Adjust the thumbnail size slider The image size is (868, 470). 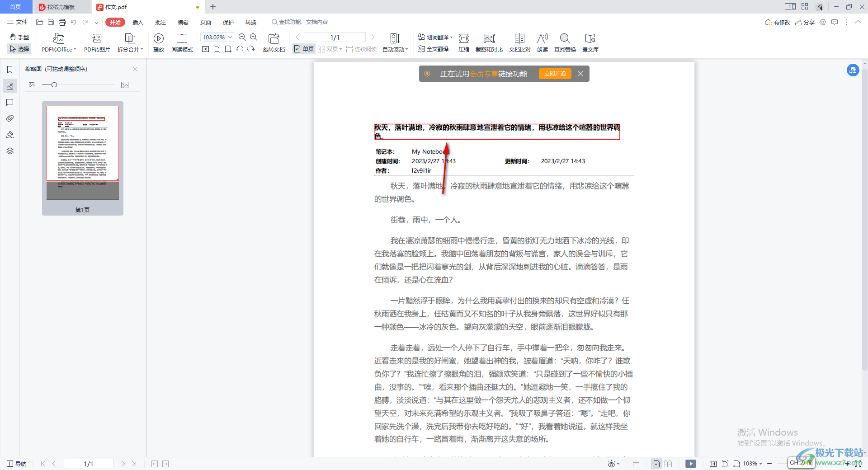[x=54, y=85]
